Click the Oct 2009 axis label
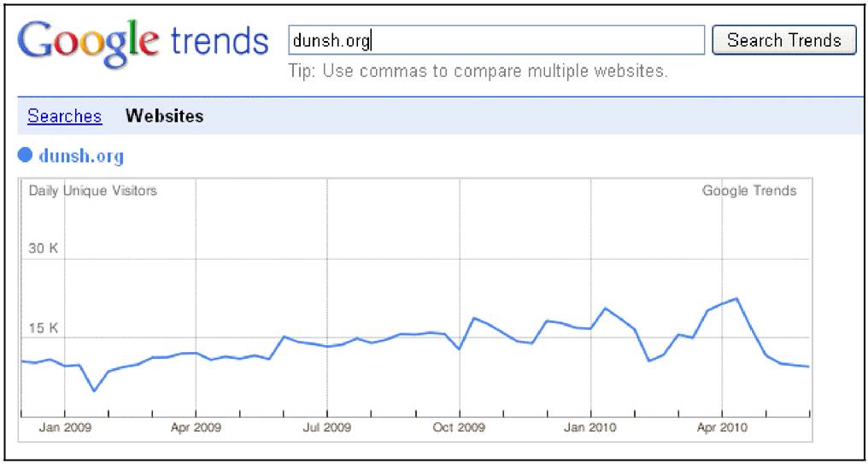868x464 pixels. [x=459, y=428]
